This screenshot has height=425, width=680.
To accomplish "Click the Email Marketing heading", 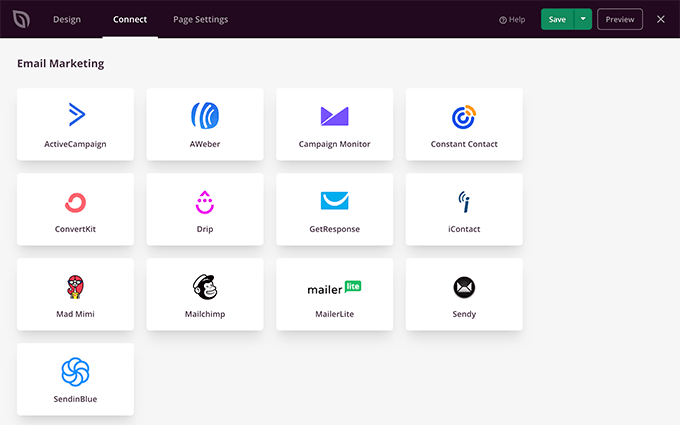I will [x=61, y=63].
